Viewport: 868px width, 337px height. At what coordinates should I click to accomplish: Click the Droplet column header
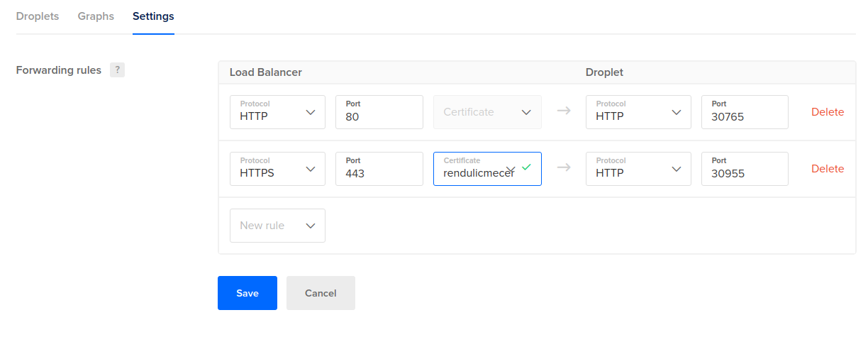pyautogui.click(x=604, y=72)
